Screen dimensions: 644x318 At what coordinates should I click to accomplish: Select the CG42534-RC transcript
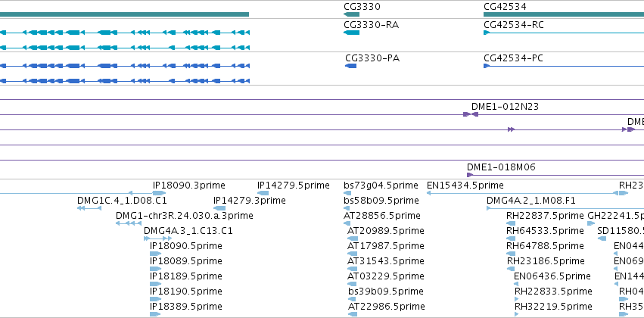click(x=564, y=33)
